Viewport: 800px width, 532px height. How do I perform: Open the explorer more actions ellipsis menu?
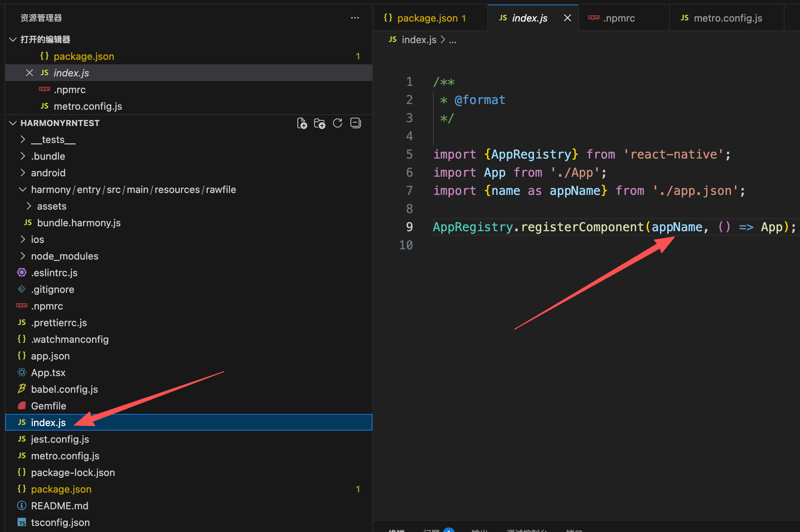(x=355, y=18)
